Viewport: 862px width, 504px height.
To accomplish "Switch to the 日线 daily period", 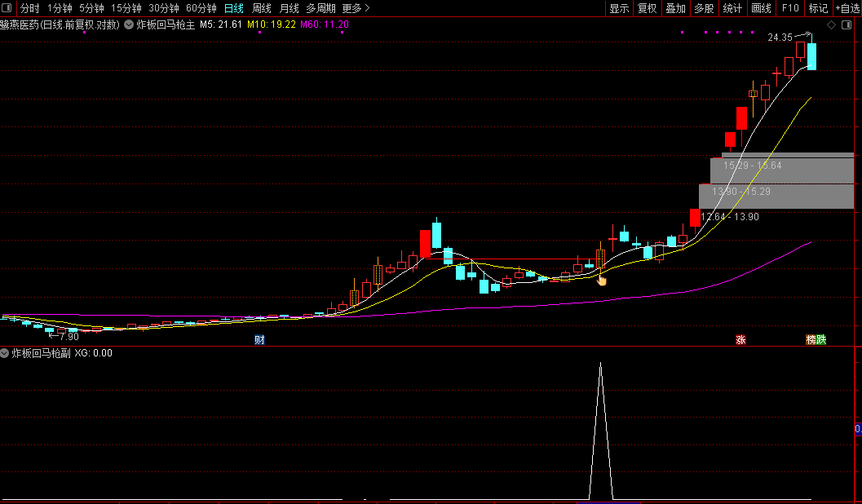I will (233, 8).
